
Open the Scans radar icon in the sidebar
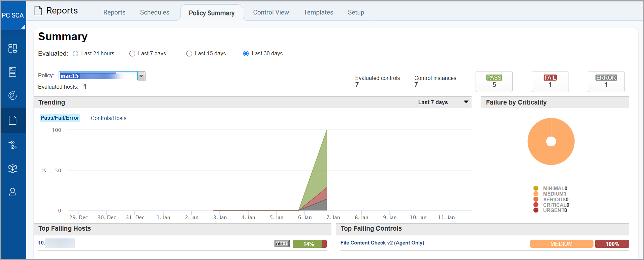[x=12, y=96]
